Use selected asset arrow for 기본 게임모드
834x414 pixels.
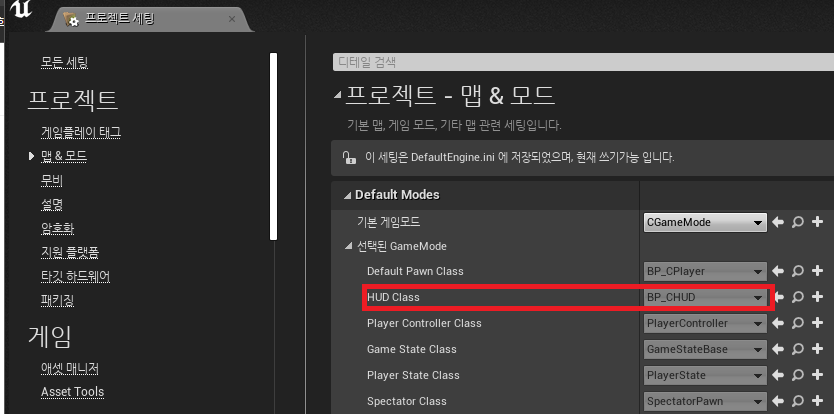pos(778,222)
